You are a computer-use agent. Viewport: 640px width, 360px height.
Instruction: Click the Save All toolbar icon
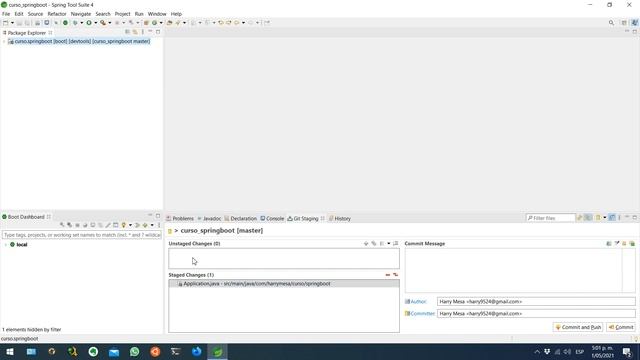27,23
